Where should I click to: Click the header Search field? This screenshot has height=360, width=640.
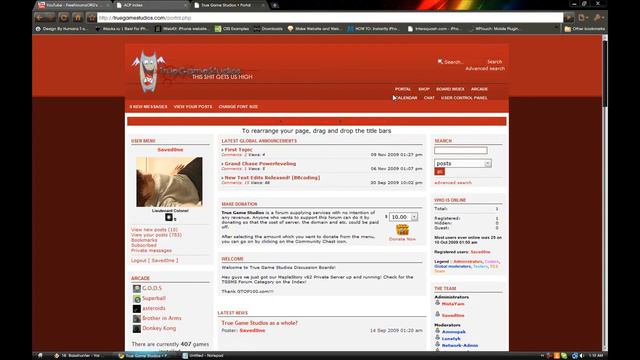[461, 62]
